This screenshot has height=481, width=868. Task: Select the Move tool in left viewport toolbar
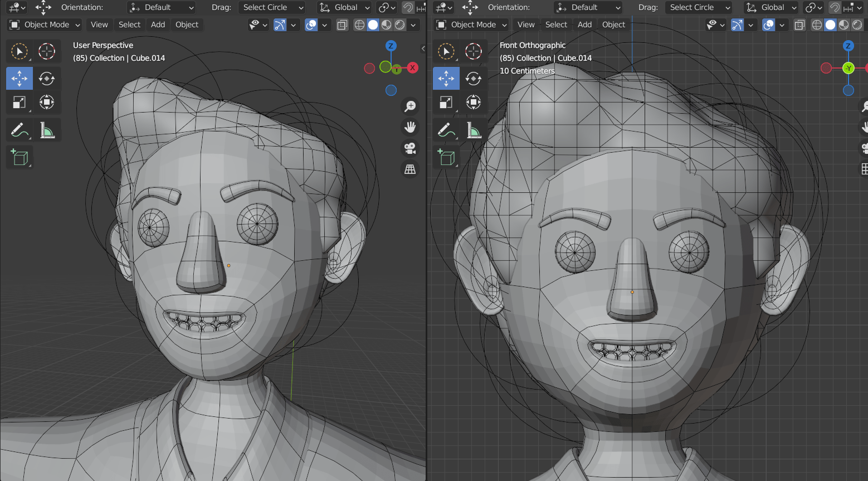click(x=19, y=79)
